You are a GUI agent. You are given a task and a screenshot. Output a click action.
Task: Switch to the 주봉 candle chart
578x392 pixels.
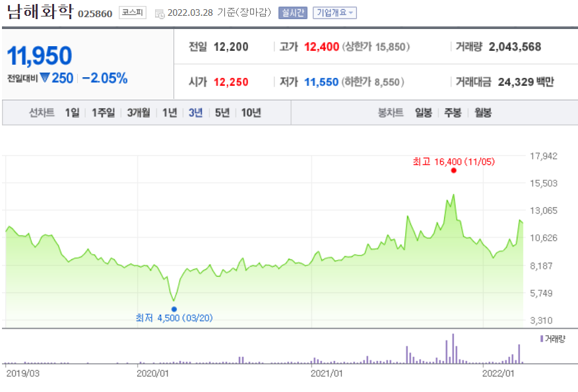tap(453, 112)
